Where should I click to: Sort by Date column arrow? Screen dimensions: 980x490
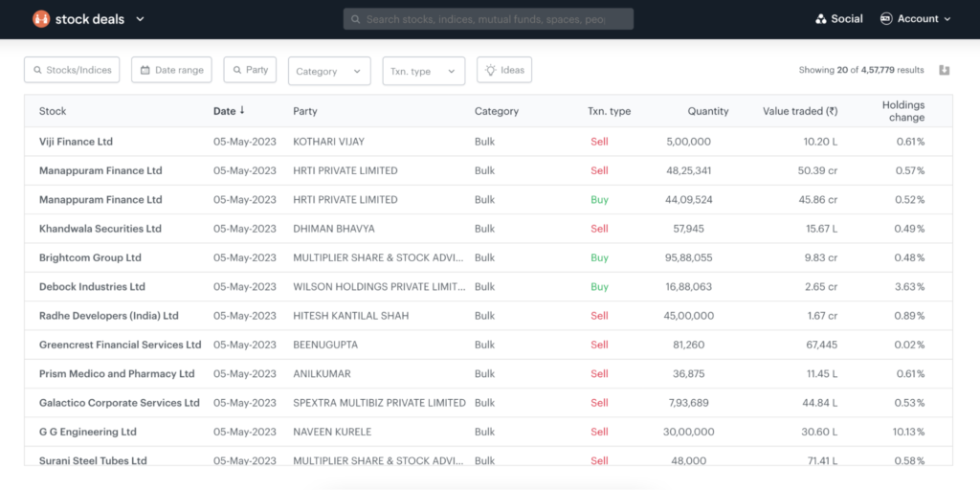(x=242, y=111)
